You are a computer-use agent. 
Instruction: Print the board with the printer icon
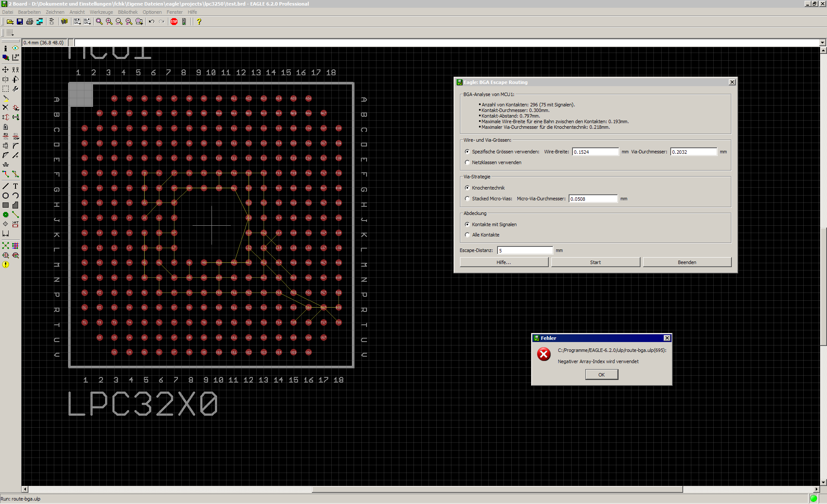(30, 22)
